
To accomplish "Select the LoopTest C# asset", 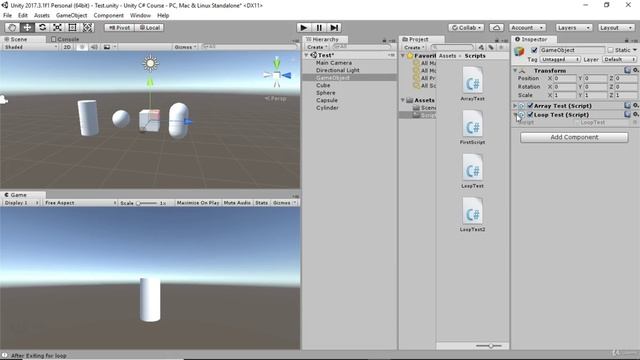I will 472,171.
